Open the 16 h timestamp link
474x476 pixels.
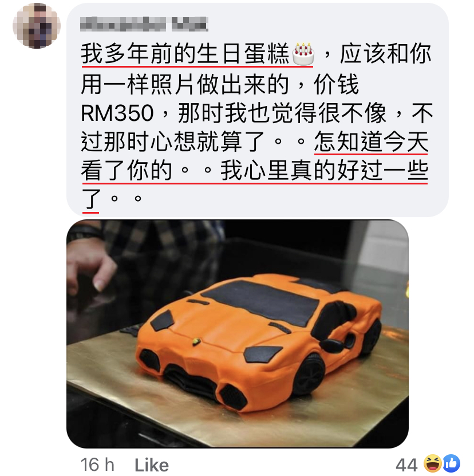pos(97,465)
